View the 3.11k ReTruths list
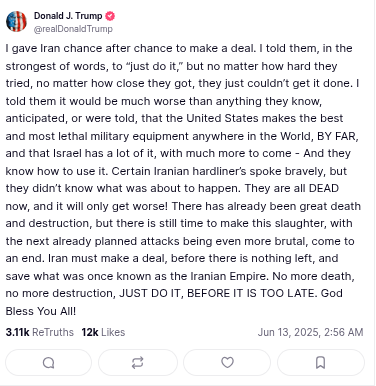Viewport: 376px width, 386px height. point(40,332)
